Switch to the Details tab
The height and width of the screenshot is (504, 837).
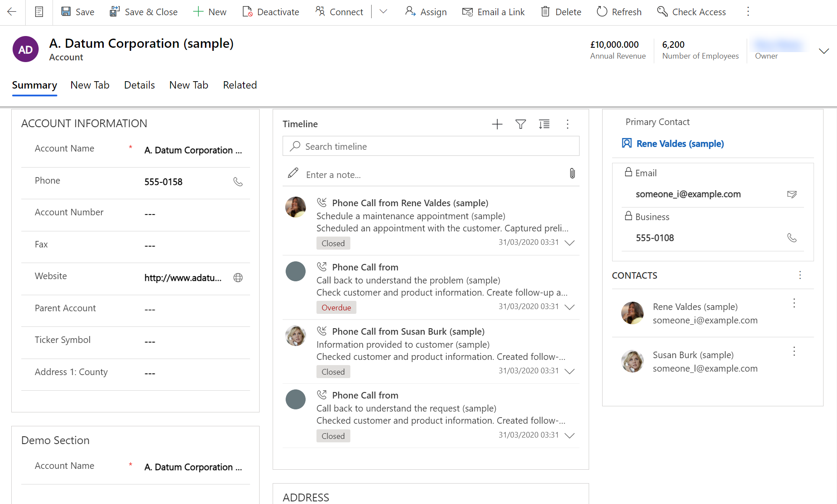coord(140,85)
